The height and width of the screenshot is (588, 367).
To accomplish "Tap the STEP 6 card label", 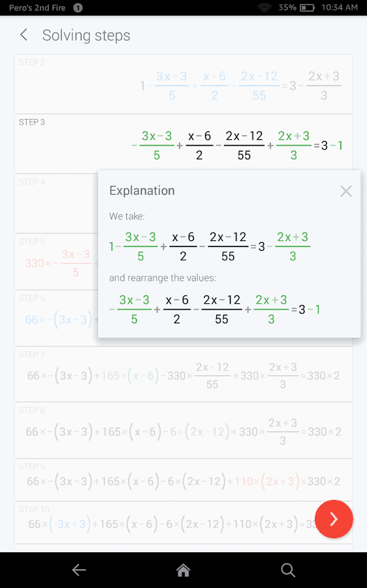I will pyautogui.click(x=31, y=298).
